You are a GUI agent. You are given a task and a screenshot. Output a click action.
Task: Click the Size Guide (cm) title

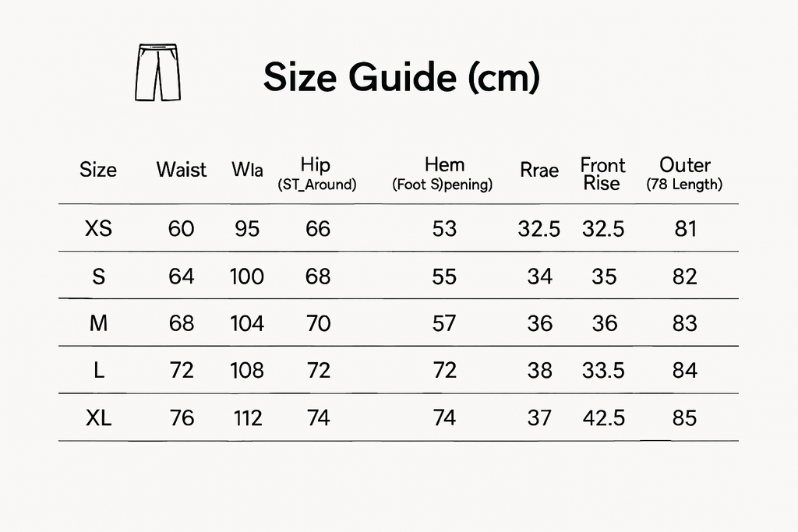401,77
